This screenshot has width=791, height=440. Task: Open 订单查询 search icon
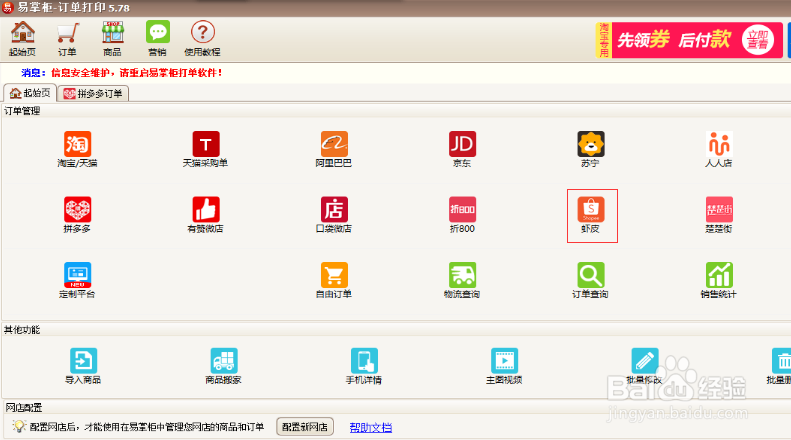pyautogui.click(x=591, y=281)
